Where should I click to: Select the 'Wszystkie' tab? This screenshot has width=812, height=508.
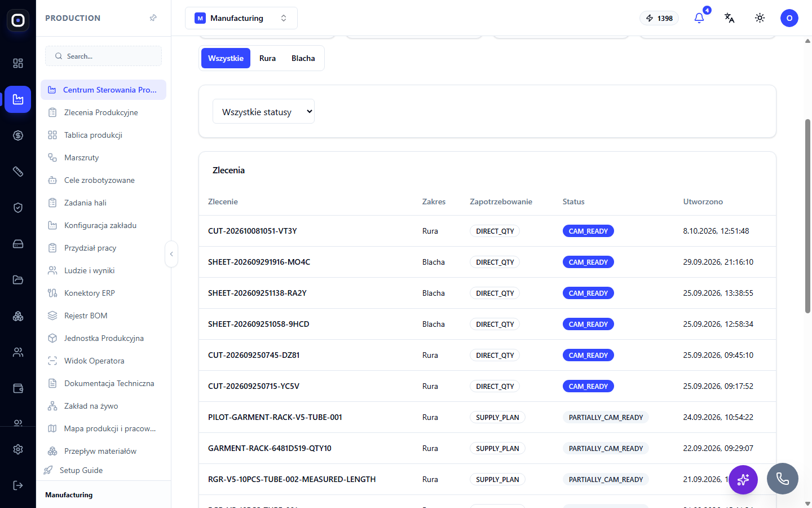tap(226, 58)
